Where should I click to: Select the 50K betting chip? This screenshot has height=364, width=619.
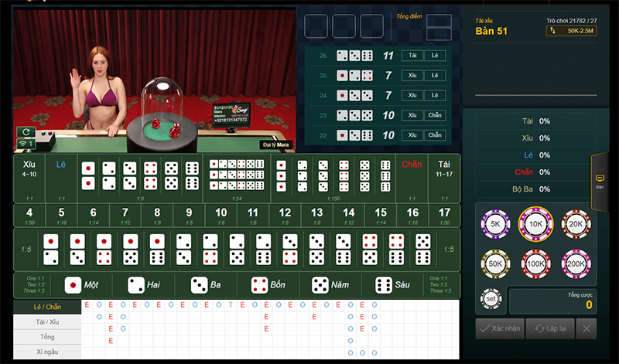coord(495,264)
